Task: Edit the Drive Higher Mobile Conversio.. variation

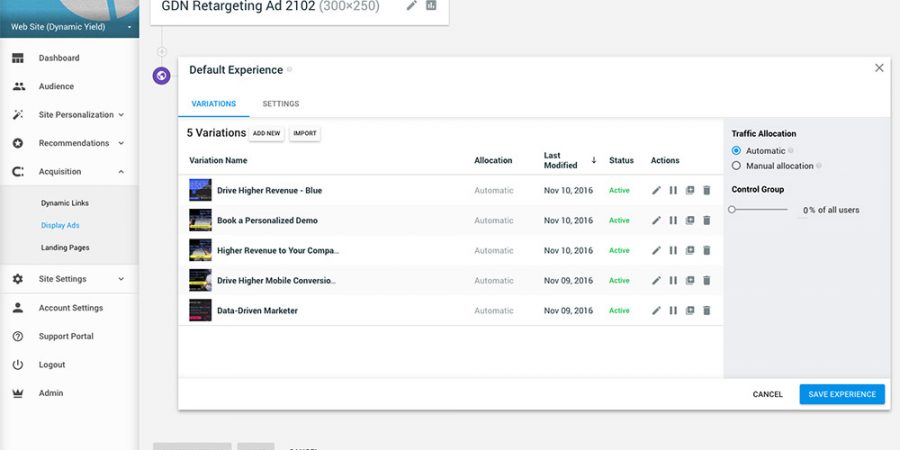Action: click(656, 281)
